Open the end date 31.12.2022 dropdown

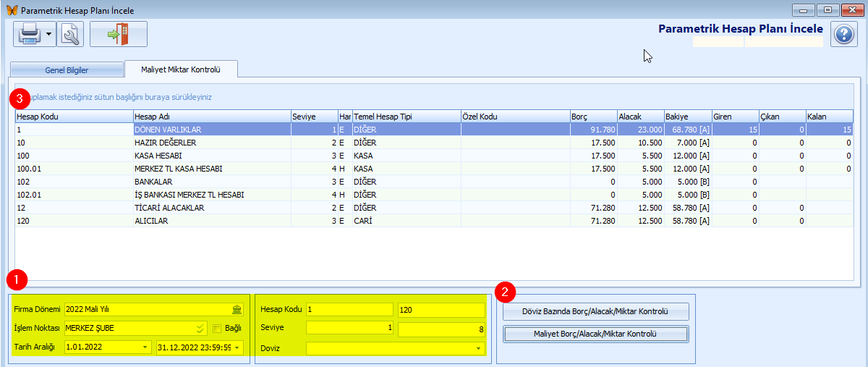(x=237, y=347)
